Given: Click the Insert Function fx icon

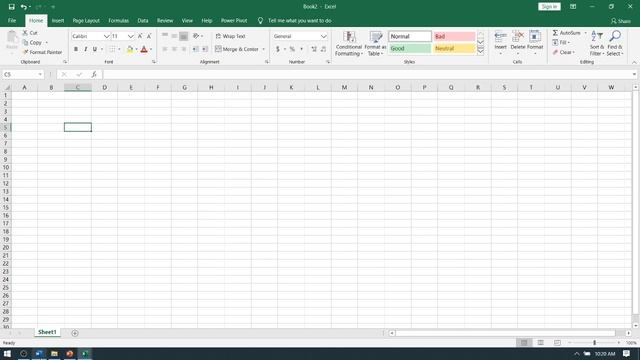Looking at the screenshot, I should (94, 74).
